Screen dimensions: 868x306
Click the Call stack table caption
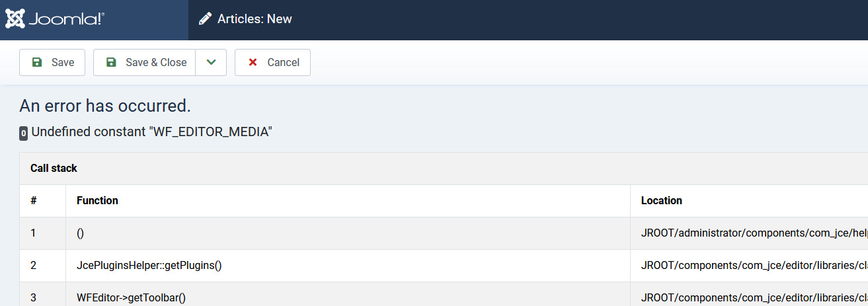(x=54, y=169)
